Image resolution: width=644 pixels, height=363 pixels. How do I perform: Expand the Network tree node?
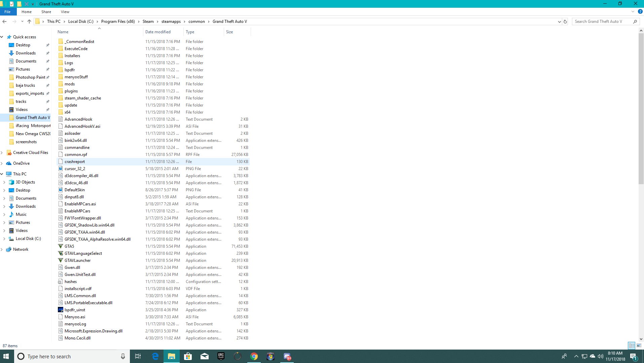coord(2,249)
